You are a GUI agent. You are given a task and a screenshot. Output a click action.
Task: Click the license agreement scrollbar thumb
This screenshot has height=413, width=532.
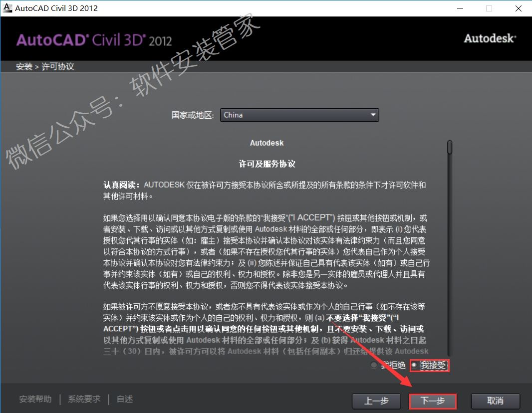[x=450, y=147]
